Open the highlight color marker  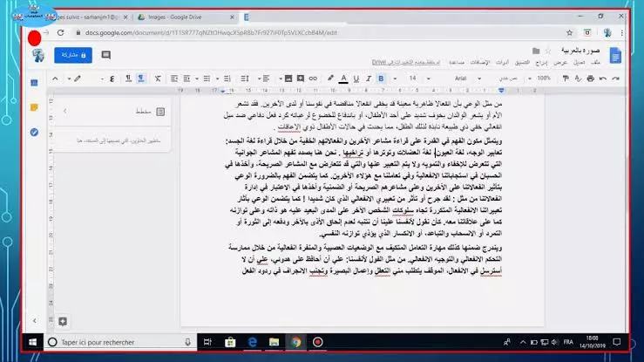click(330, 79)
